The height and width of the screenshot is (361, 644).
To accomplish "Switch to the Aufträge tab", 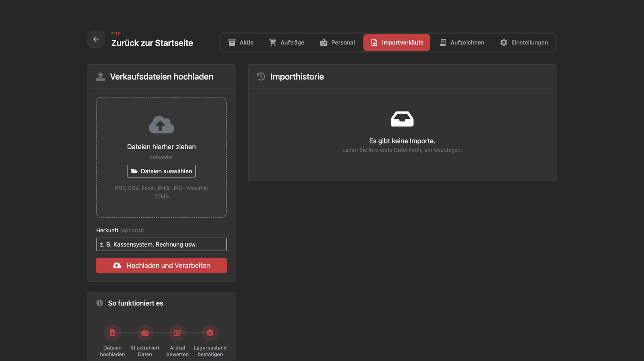I will point(287,42).
